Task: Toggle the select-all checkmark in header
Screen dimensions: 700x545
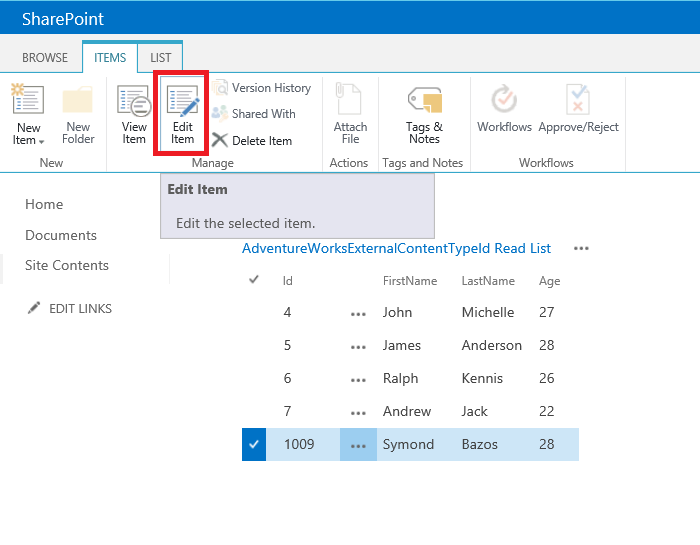Action: click(x=254, y=280)
